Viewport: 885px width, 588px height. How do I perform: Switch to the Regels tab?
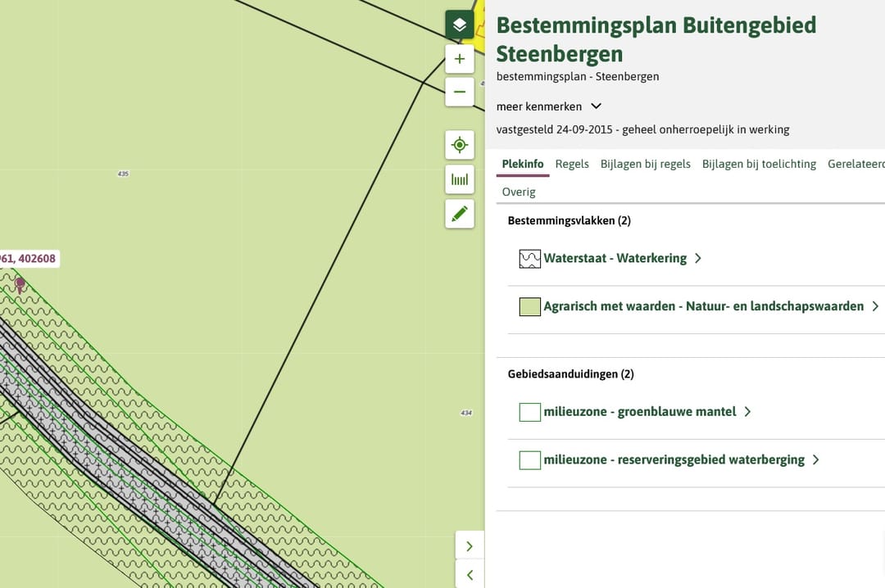click(572, 164)
